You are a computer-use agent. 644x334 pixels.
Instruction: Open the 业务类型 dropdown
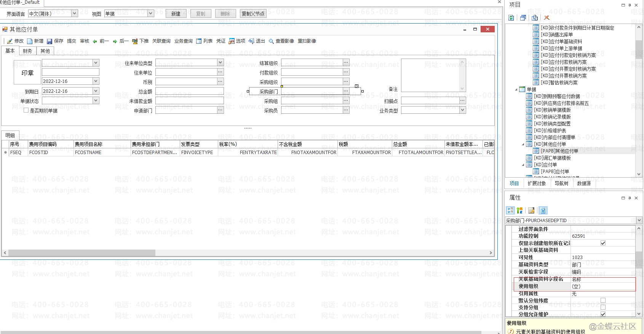point(462,110)
